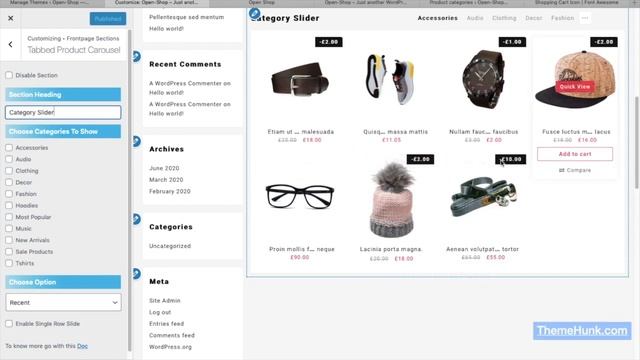Click the Section Heading text field

[x=63, y=112]
